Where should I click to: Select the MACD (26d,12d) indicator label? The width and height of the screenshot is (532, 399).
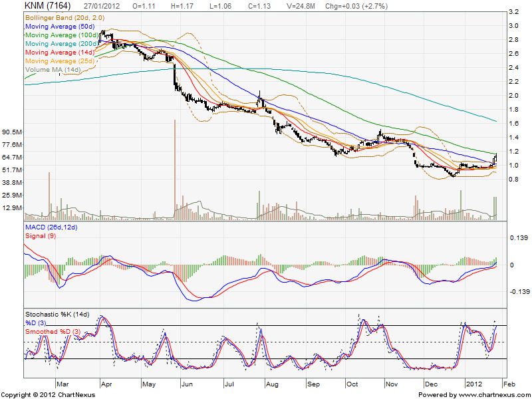point(51,227)
